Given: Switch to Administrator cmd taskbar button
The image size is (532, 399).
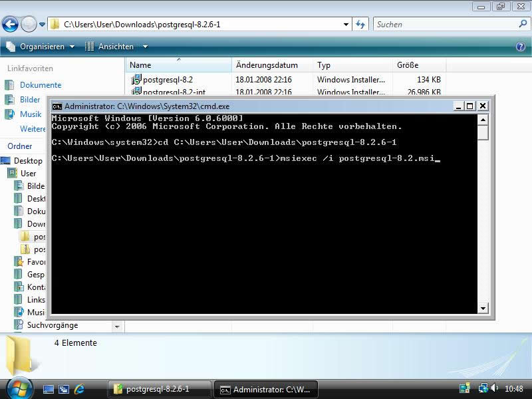Looking at the screenshot, I should (x=266, y=390).
